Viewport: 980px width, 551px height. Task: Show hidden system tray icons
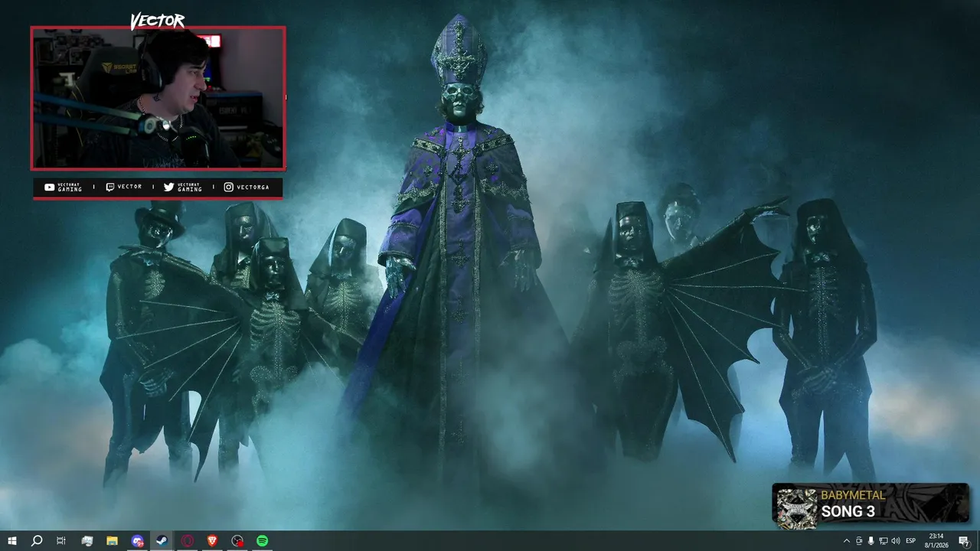point(846,541)
